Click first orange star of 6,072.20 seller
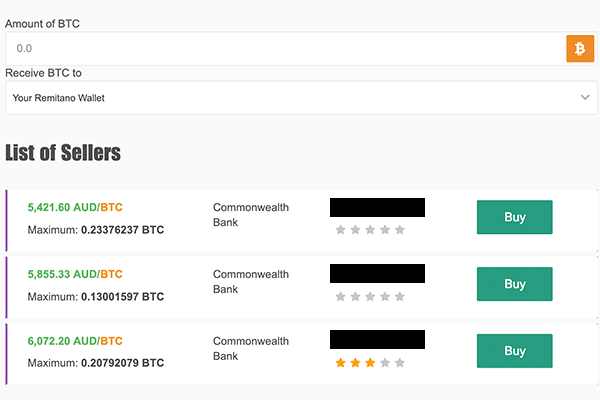600x400 pixels. pyautogui.click(x=340, y=363)
